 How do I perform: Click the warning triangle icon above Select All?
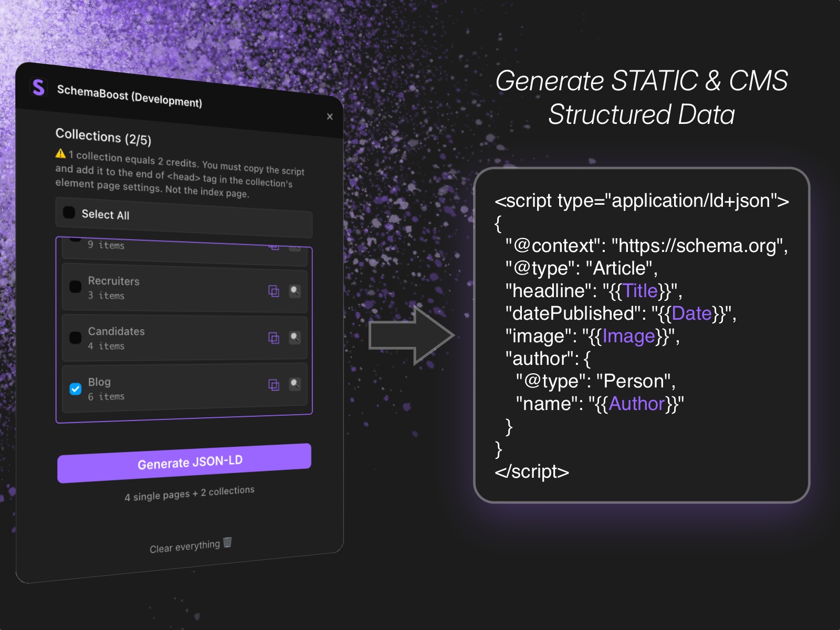click(59, 153)
